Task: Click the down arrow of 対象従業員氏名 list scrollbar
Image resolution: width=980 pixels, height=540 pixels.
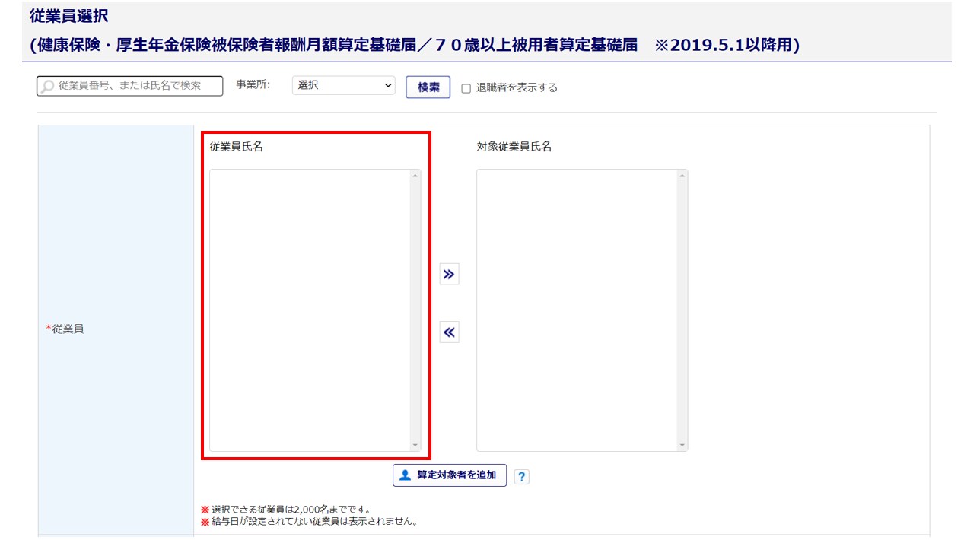Action: coord(682,445)
